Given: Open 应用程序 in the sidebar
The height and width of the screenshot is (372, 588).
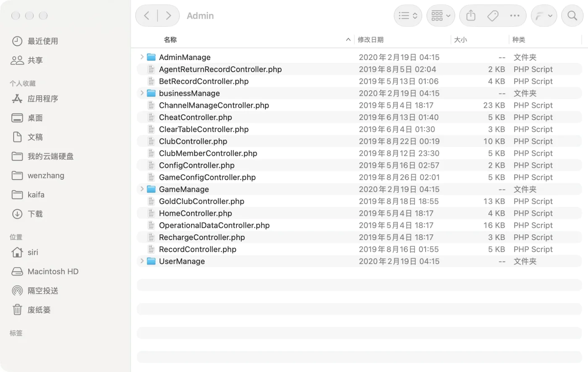Looking at the screenshot, I should pyautogui.click(x=35, y=99).
